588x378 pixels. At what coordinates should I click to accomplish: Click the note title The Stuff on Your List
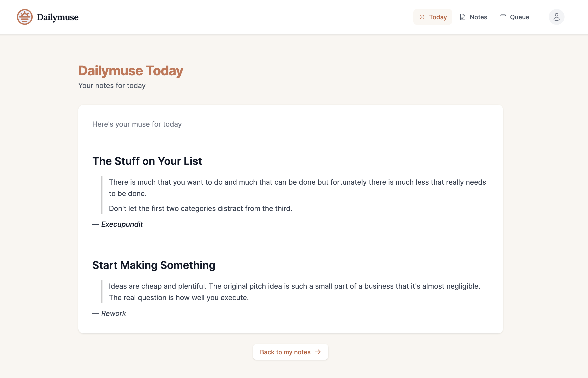click(147, 161)
